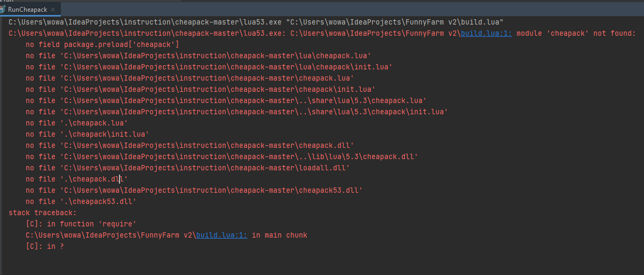Click the "in main chunk" text

coord(279,235)
